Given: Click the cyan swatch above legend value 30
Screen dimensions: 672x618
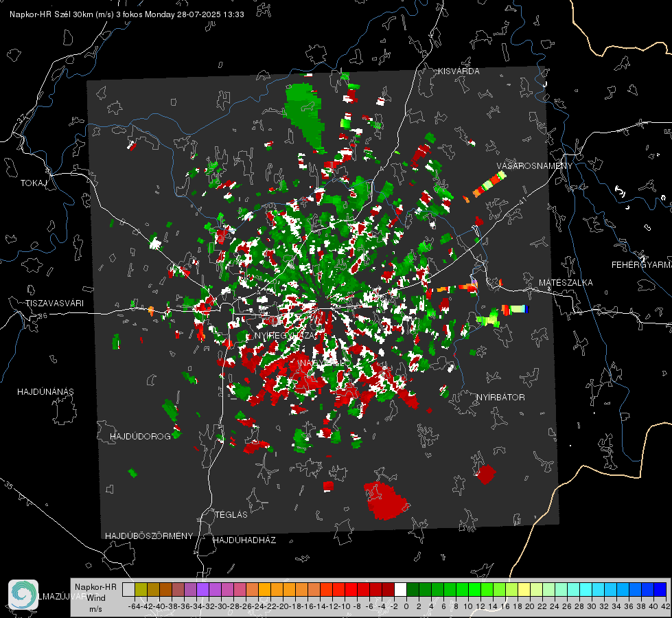Looking at the screenshot, I should (586, 589).
